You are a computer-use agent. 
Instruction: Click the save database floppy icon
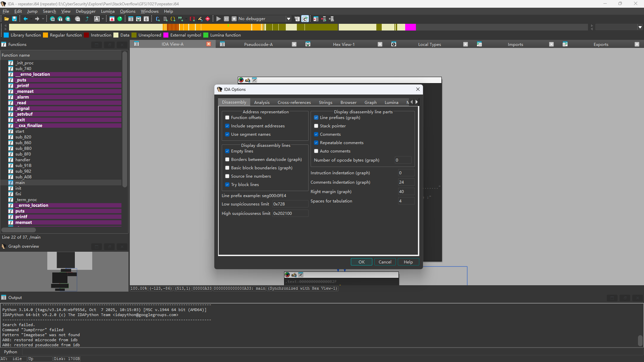14,19
